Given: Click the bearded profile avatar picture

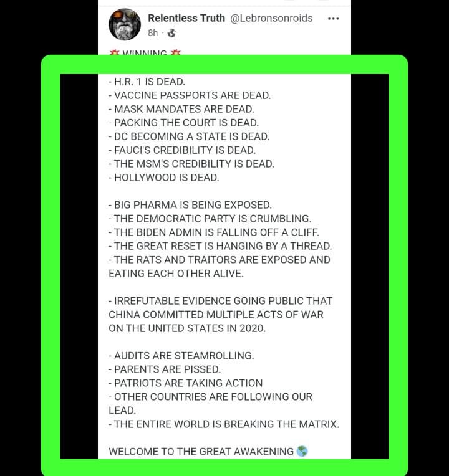Looking at the screenshot, I should tap(125, 24).
